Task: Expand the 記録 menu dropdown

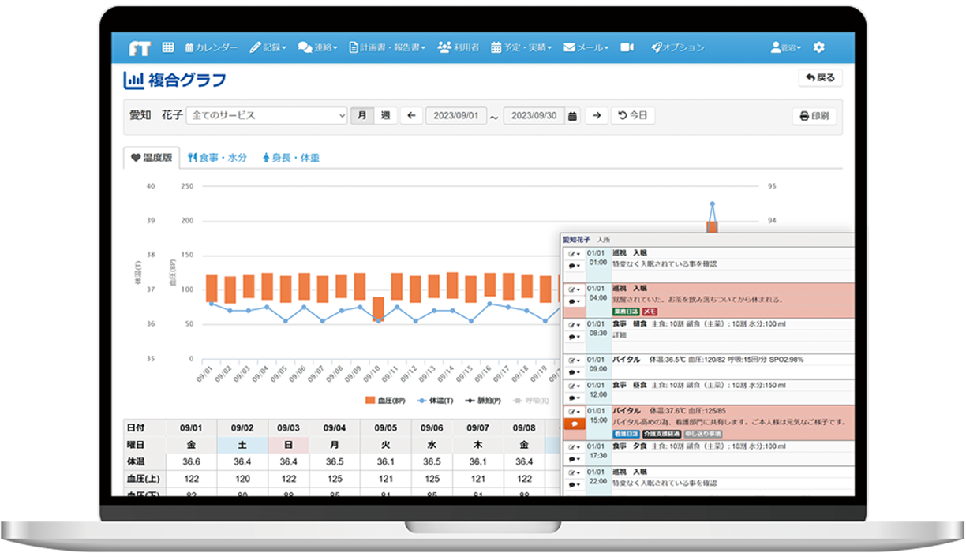Action: click(x=268, y=48)
